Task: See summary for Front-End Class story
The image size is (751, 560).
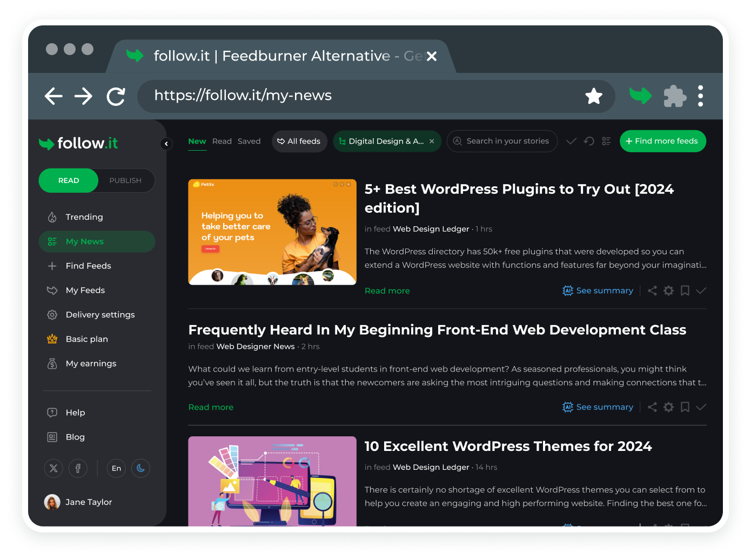Action: click(x=598, y=407)
